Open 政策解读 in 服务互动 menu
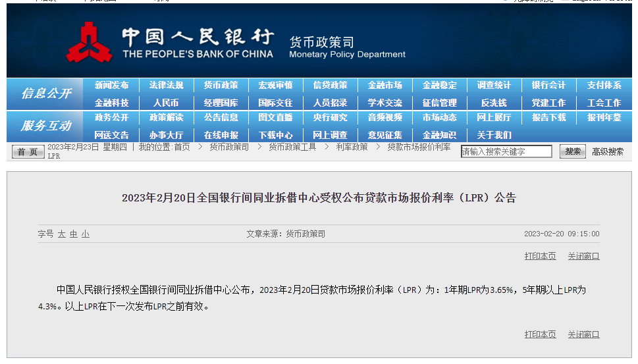This screenshot has height=364, width=638. (166, 118)
